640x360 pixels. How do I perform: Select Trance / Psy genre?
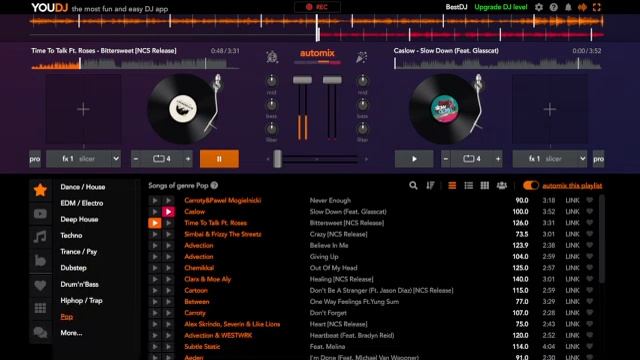[x=78, y=252]
